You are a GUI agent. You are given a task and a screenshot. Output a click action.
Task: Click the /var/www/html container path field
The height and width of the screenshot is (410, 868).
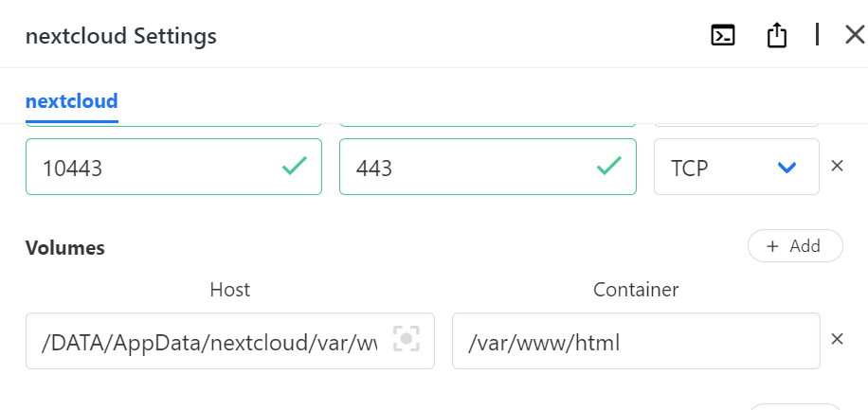635,341
